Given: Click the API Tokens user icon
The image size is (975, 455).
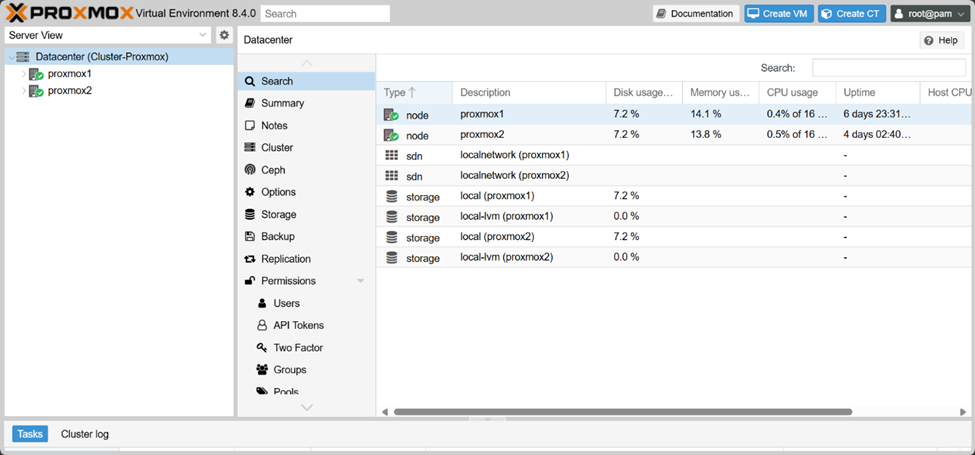Looking at the screenshot, I should 262,326.
